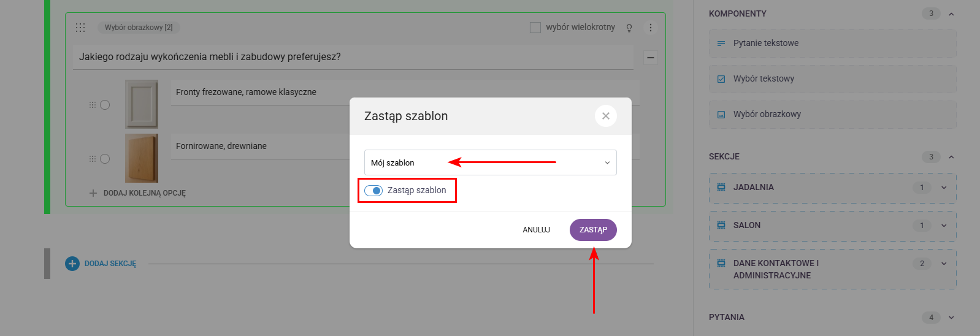This screenshot has height=336, width=980.
Task: Expand the JADALNIA section
Action: tap(944, 188)
